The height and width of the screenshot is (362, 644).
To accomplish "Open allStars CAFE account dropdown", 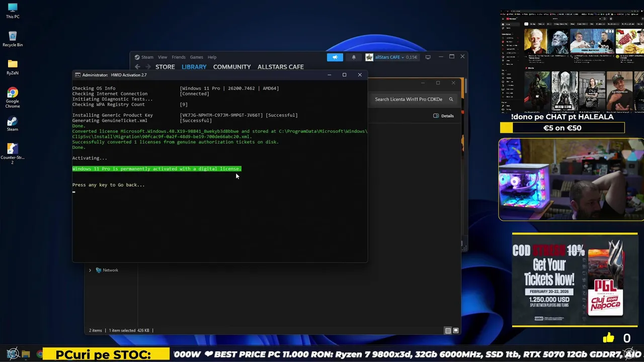I will [x=392, y=57].
